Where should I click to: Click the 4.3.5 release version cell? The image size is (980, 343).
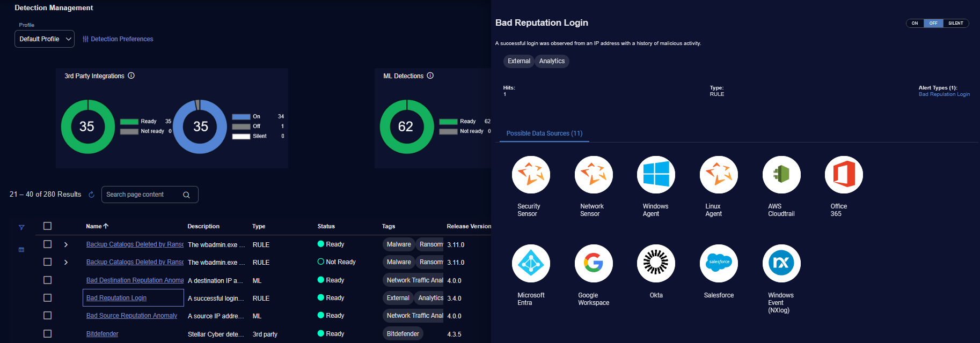pos(454,334)
